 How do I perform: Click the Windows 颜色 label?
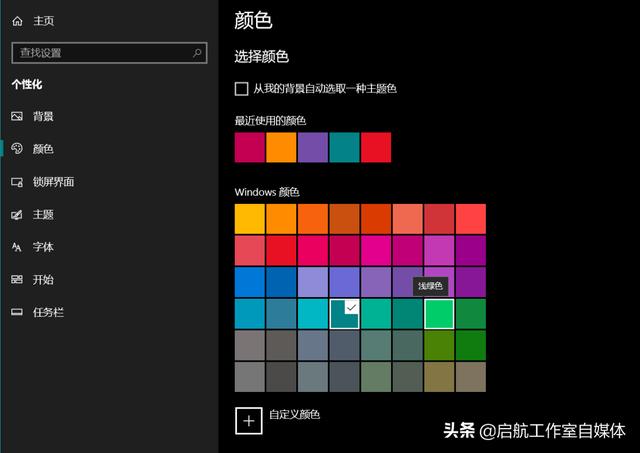[267, 192]
